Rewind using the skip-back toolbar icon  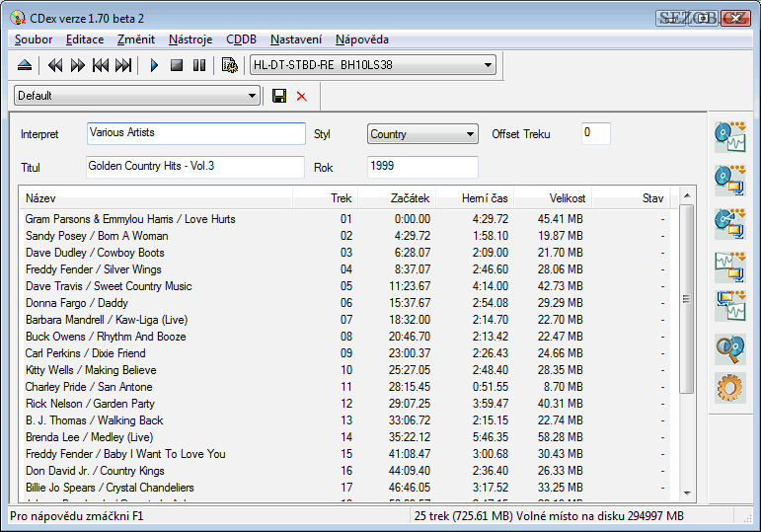tap(55, 65)
